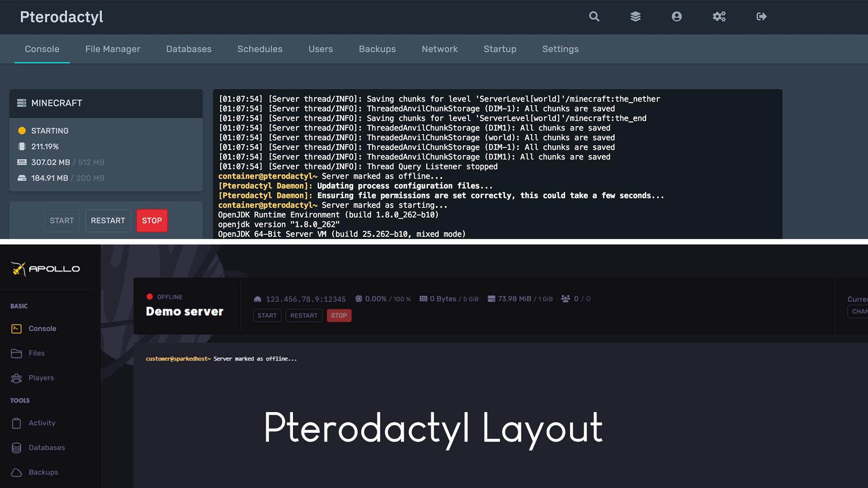Click the Apollo logo
The image size is (868, 488).
coord(45,269)
